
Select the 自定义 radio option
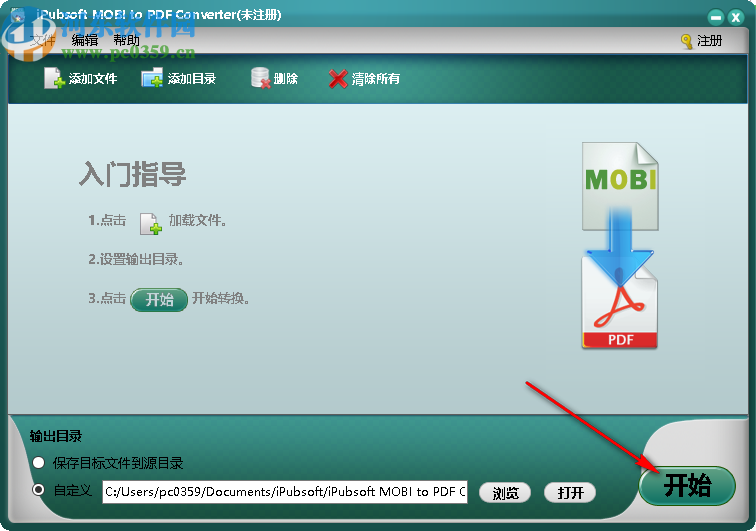pos(39,490)
